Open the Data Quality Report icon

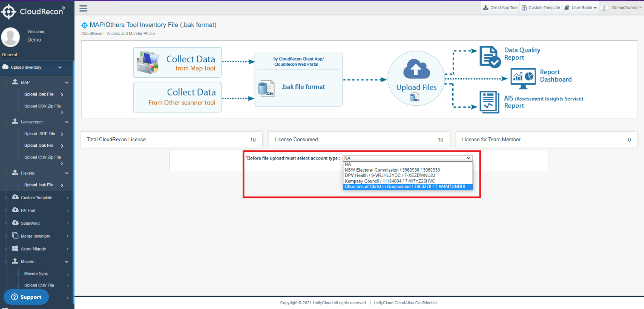pos(490,57)
